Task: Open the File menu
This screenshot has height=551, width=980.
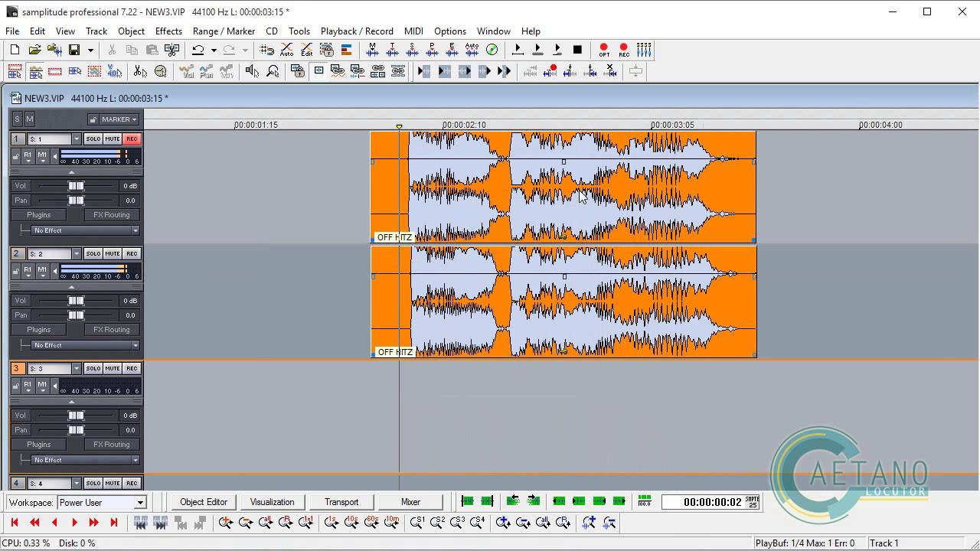Action: [12, 31]
